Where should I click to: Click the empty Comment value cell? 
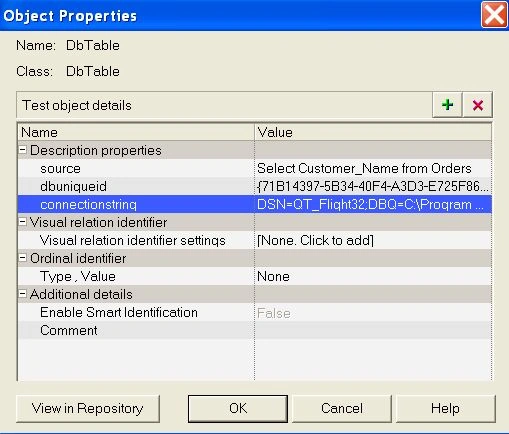tap(373, 330)
